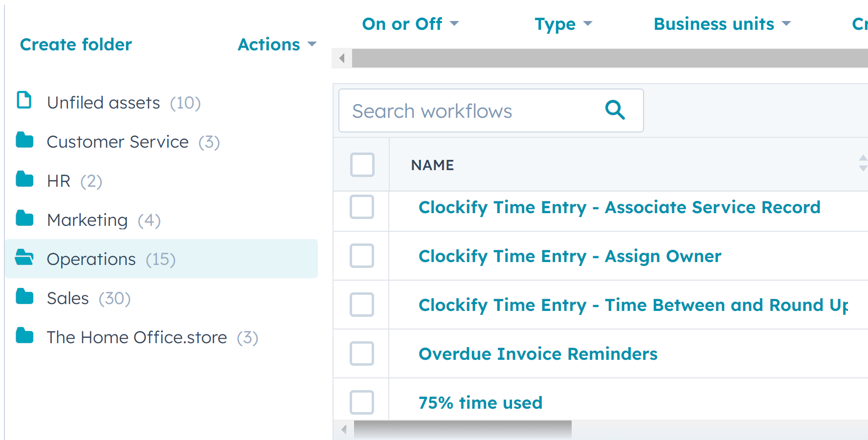868x440 pixels.
Task: Expand the On or Off filter
Action: 410,24
